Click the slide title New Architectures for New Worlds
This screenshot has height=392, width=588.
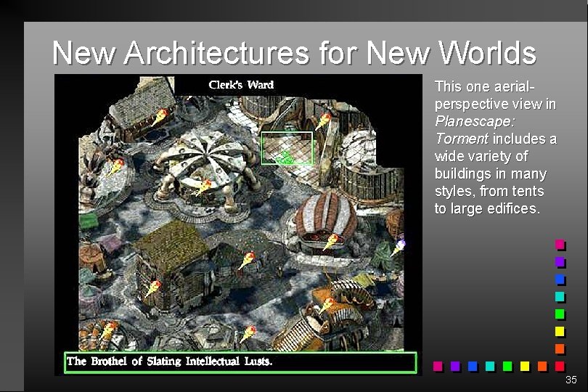[x=295, y=52]
